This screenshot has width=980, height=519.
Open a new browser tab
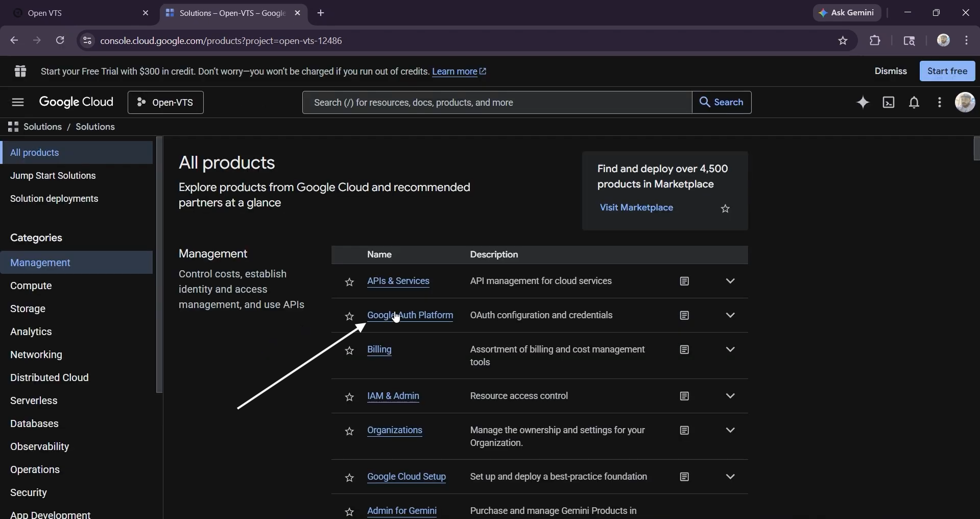pos(321,13)
